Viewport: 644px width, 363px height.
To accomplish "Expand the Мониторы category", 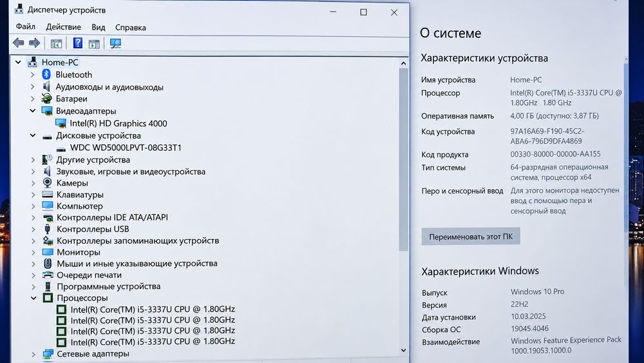I will tap(33, 252).
